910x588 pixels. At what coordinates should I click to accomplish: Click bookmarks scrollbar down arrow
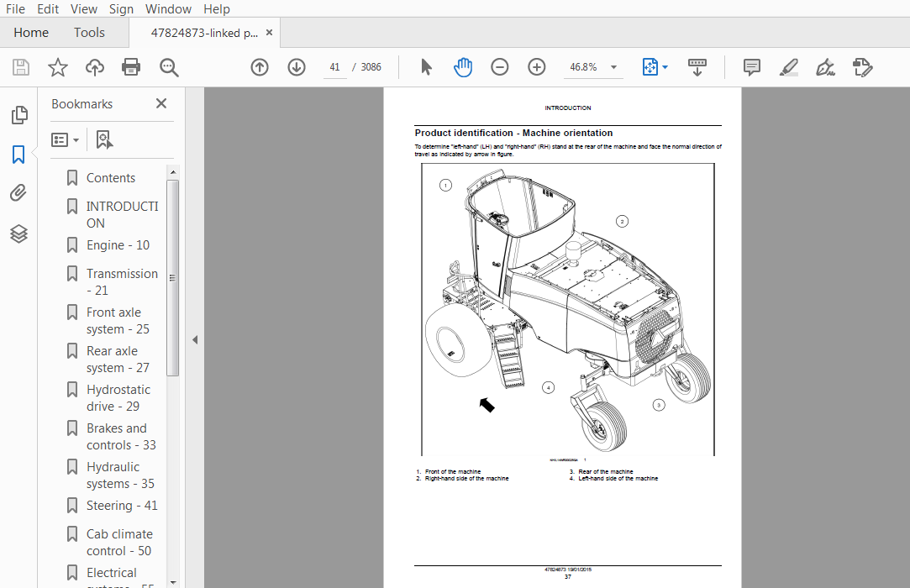pyautogui.click(x=172, y=582)
